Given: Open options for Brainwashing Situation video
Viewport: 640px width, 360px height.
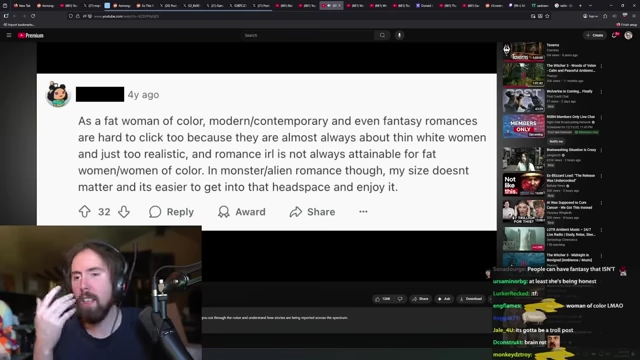Looking at the screenshot, I should [x=601, y=151].
